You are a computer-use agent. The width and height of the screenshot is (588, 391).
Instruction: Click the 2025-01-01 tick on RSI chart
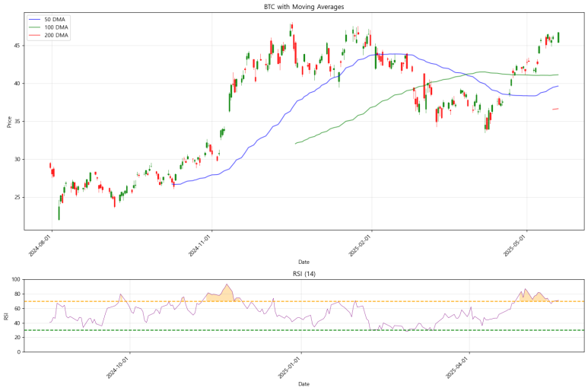click(289, 367)
